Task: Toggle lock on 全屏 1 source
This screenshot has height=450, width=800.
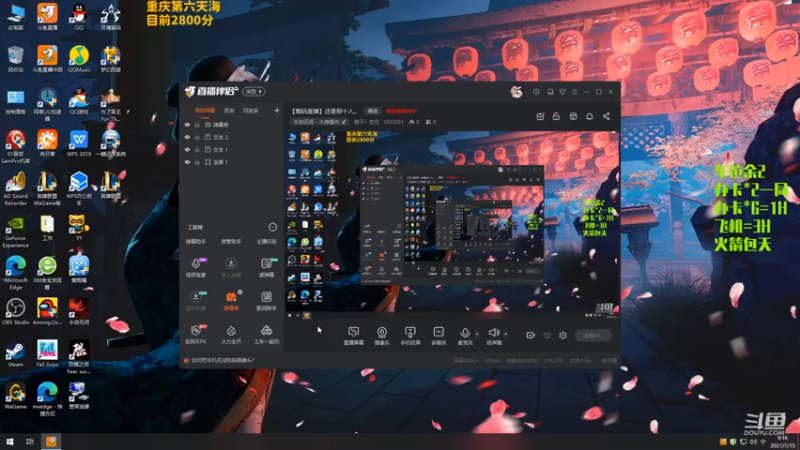Action: [x=197, y=162]
